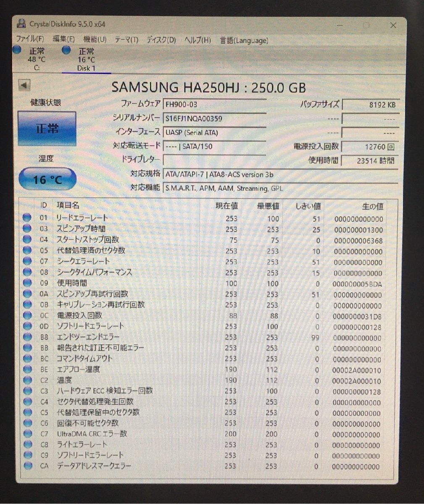Click status orb for C6 回復不可能セクタ数
This screenshot has width=424, height=504.
coord(27,423)
